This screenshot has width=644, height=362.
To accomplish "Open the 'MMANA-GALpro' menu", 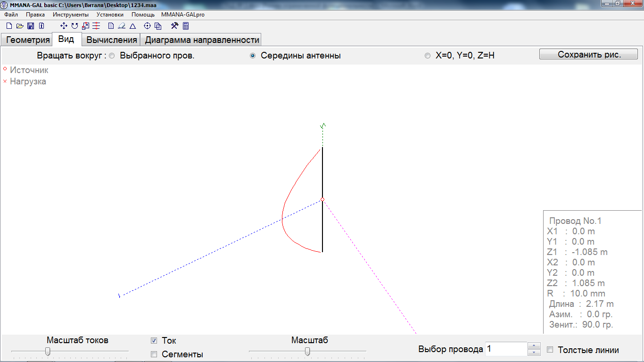I will click(x=183, y=15).
